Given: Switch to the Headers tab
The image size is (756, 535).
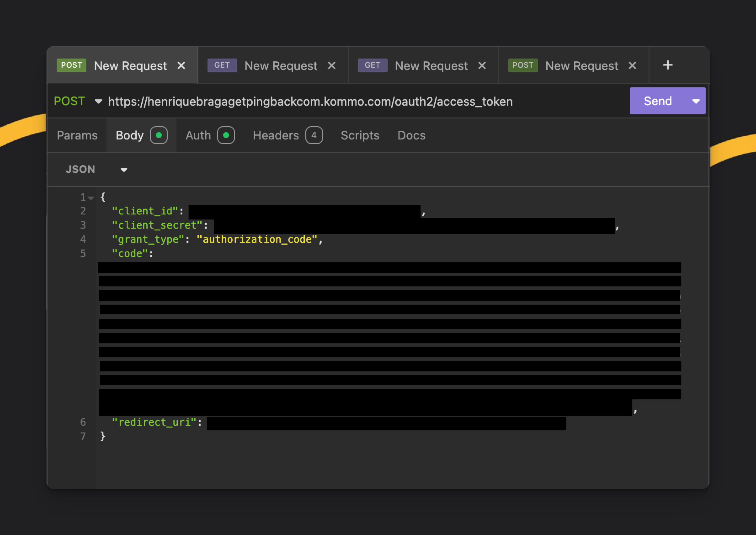Looking at the screenshot, I should pyautogui.click(x=276, y=135).
